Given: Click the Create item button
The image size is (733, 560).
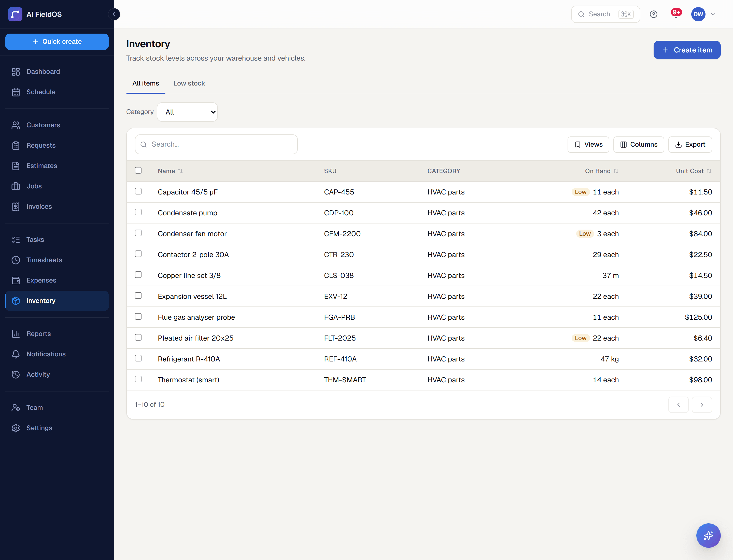Looking at the screenshot, I should (687, 50).
